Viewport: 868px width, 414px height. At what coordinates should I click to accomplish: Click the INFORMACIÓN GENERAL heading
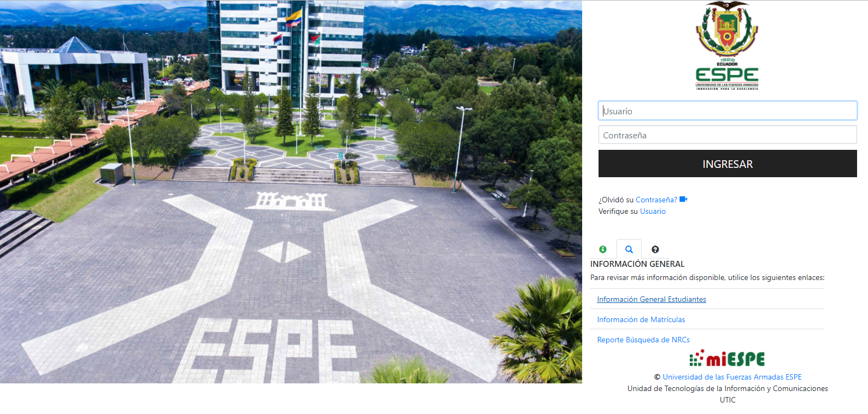637,264
